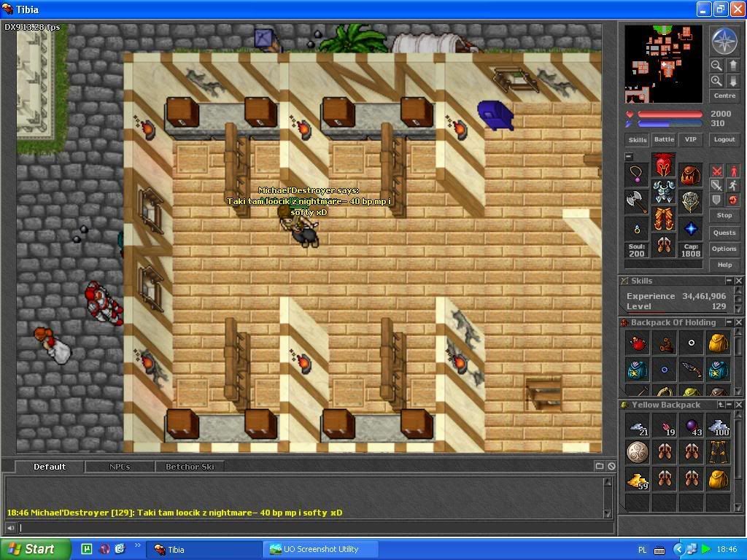Toggle stand mode with the red figure
The height and width of the screenshot is (560, 747).
click(733, 171)
